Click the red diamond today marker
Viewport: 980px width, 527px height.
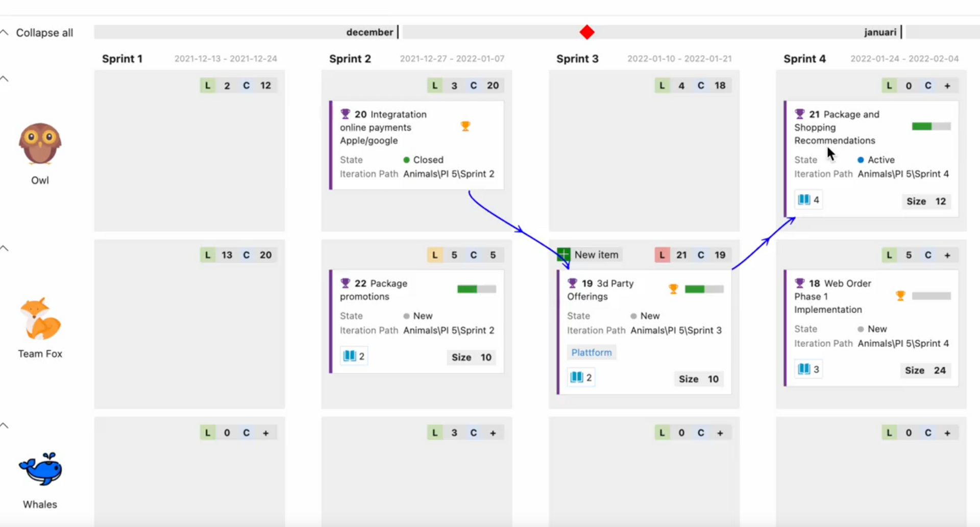(x=586, y=32)
